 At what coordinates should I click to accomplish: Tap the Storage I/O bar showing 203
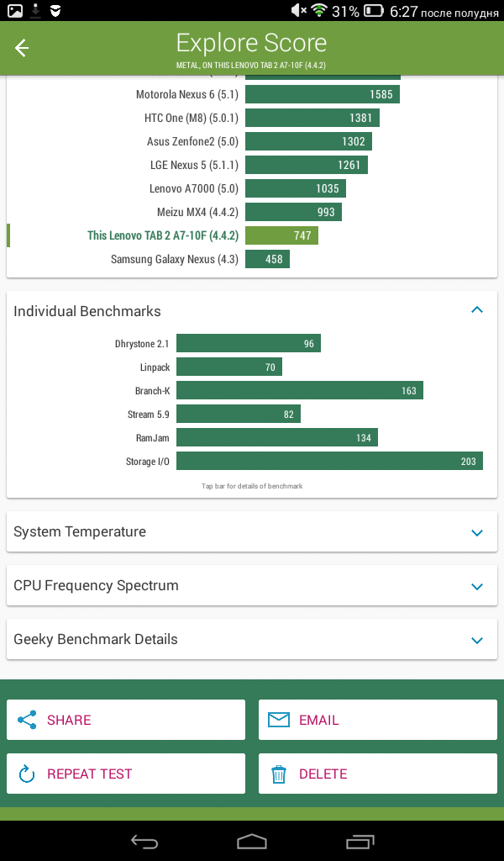click(x=329, y=461)
